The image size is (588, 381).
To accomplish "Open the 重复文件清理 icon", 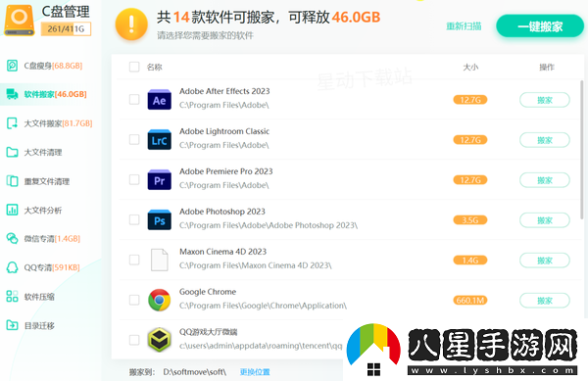I will click(12, 181).
